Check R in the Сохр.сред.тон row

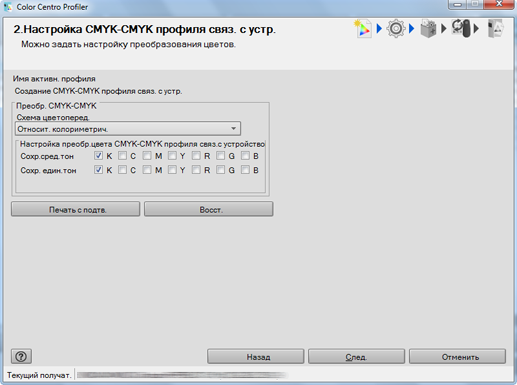196,156
